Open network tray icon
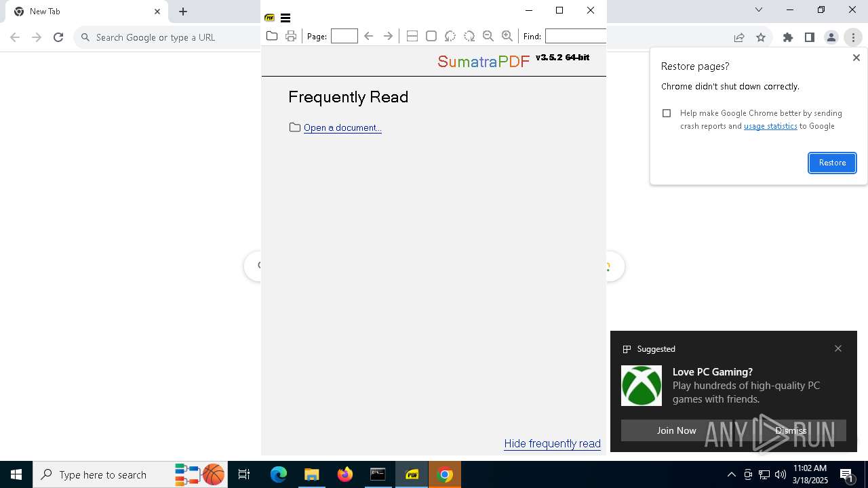This screenshot has width=868, height=488. click(764, 474)
